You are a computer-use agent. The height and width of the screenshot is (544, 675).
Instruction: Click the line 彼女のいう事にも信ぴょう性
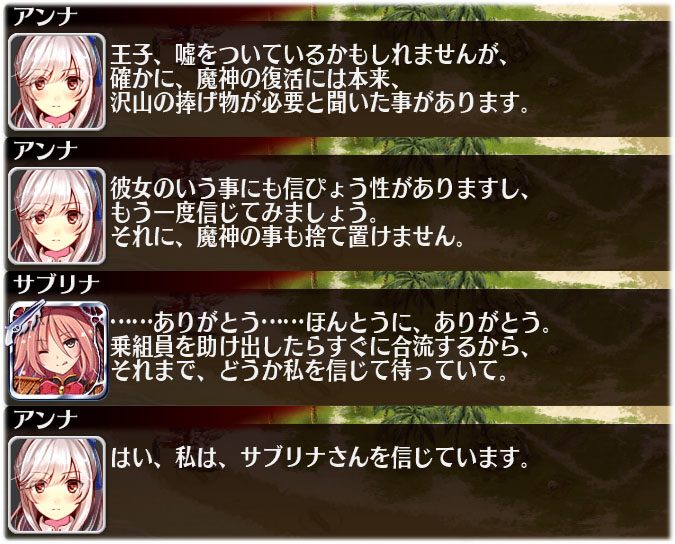coord(319,189)
